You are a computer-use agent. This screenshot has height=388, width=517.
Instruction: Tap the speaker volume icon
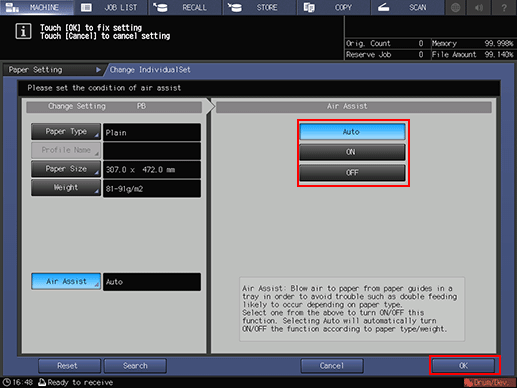(x=479, y=7)
